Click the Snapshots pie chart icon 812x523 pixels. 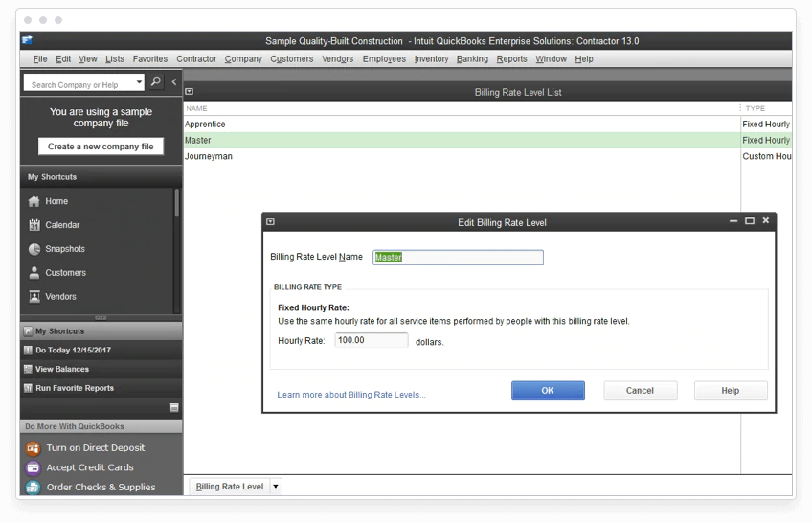pos(34,248)
